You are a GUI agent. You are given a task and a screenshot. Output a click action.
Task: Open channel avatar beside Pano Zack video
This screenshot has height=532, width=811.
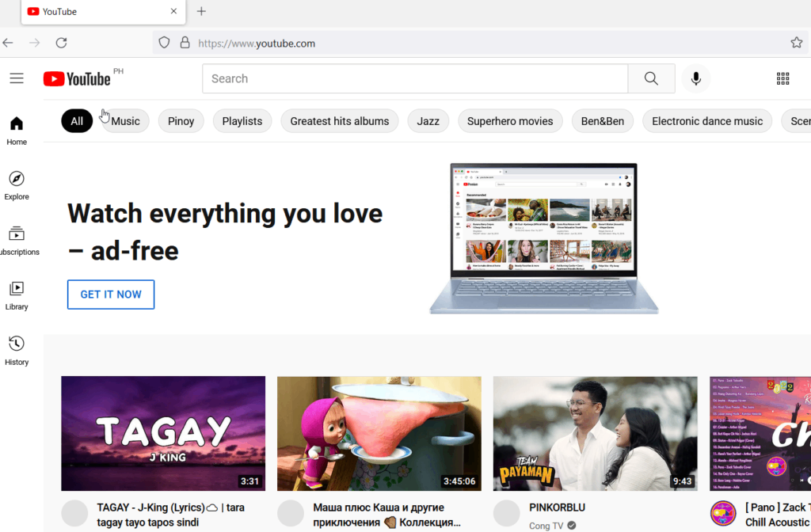click(723, 513)
